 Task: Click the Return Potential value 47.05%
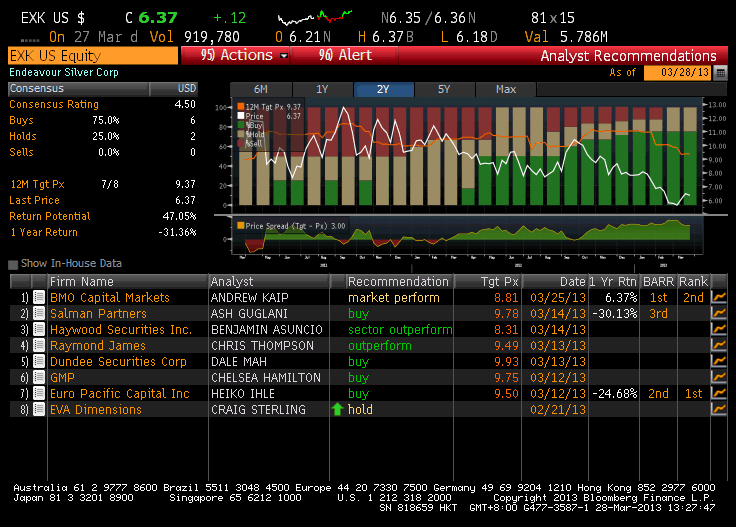tap(179, 216)
